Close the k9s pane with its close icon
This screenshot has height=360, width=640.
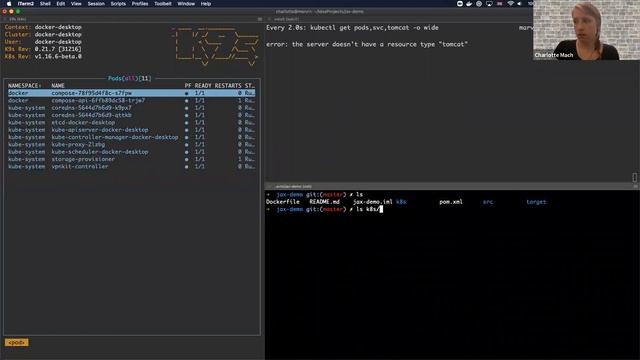(x=5, y=19)
